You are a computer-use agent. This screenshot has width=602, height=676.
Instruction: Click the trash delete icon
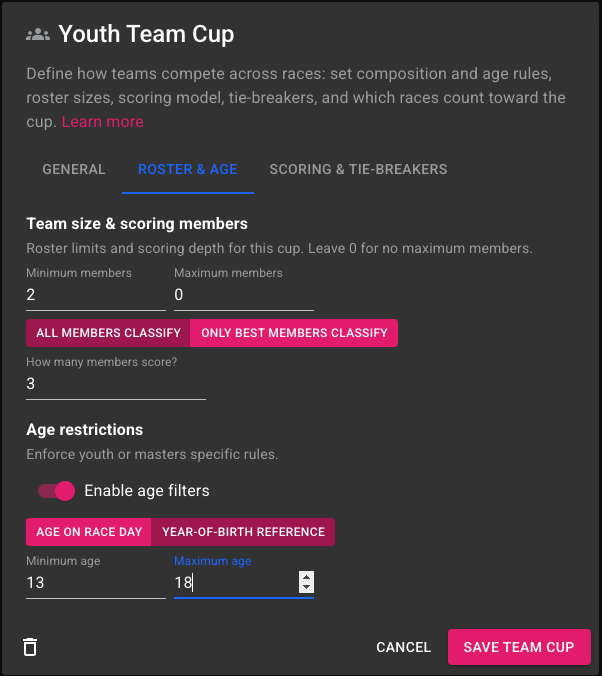pos(30,647)
